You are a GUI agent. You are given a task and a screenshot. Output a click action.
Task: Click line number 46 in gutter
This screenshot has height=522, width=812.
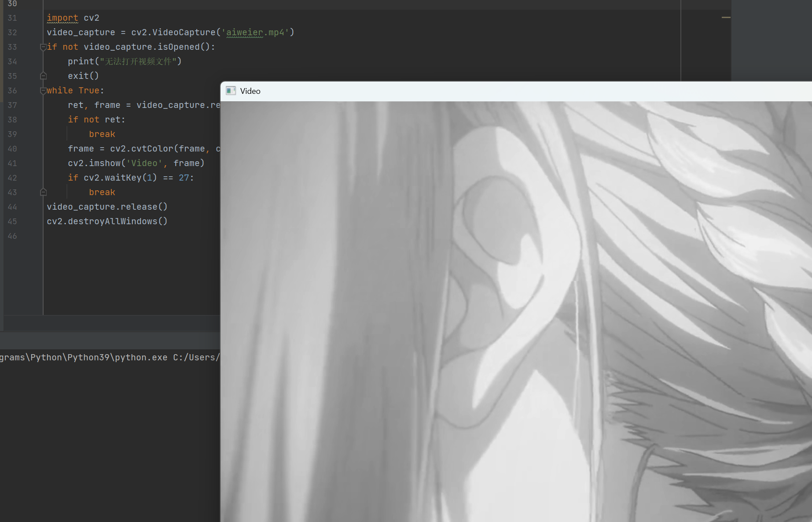point(12,236)
